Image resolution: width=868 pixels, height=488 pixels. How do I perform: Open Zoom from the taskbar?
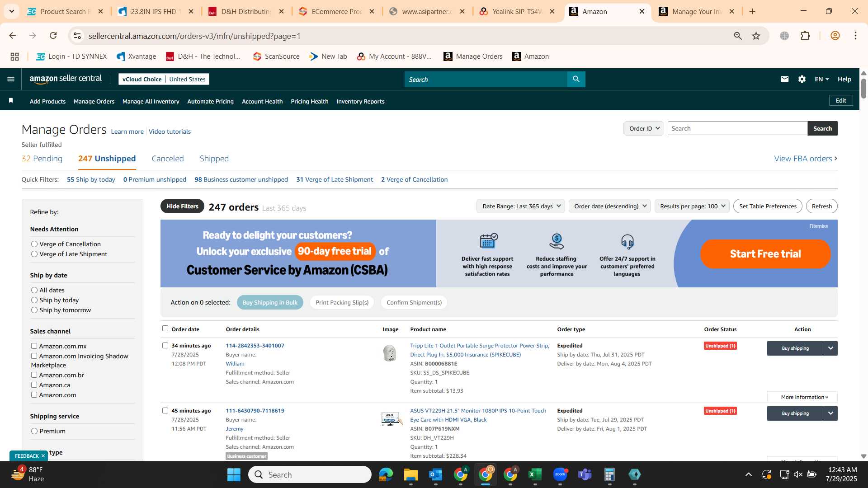coord(560,474)
